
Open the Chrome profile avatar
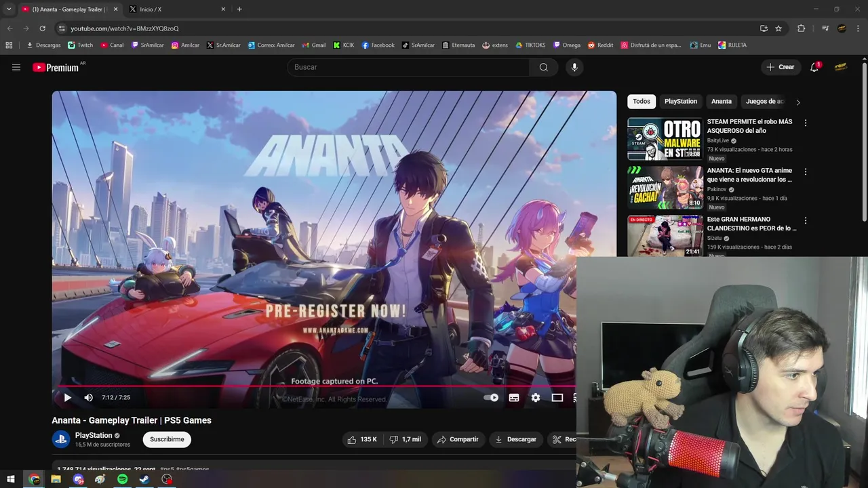pos(842,28)
